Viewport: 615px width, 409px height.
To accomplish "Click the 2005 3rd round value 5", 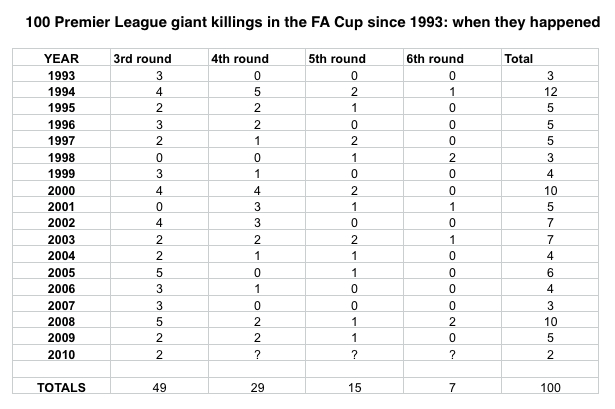I will (159, 272).
